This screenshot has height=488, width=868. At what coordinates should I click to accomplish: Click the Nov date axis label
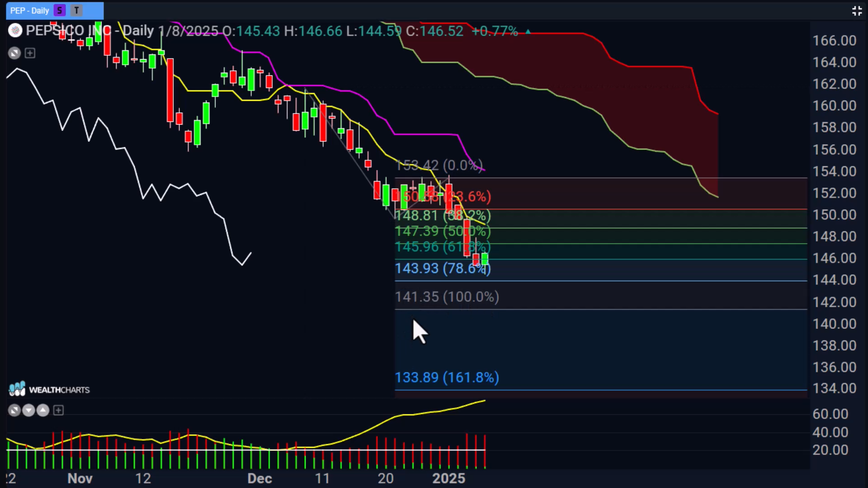80,479
